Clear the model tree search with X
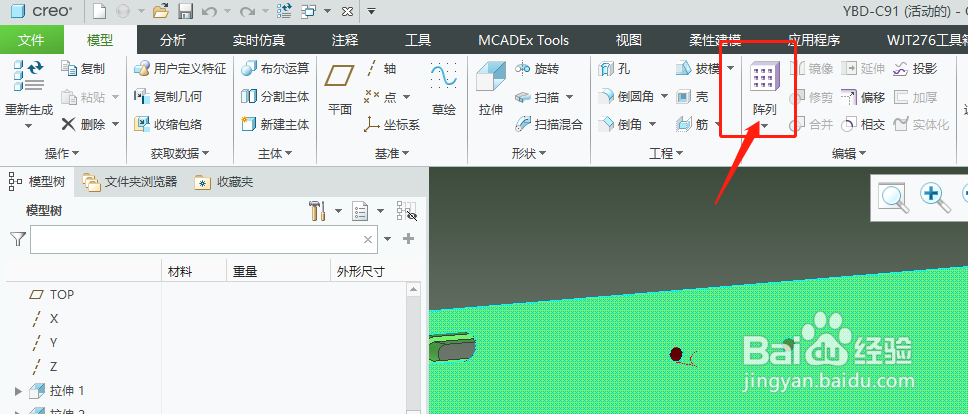Screen dimensions: 968x414 [368, 239]
